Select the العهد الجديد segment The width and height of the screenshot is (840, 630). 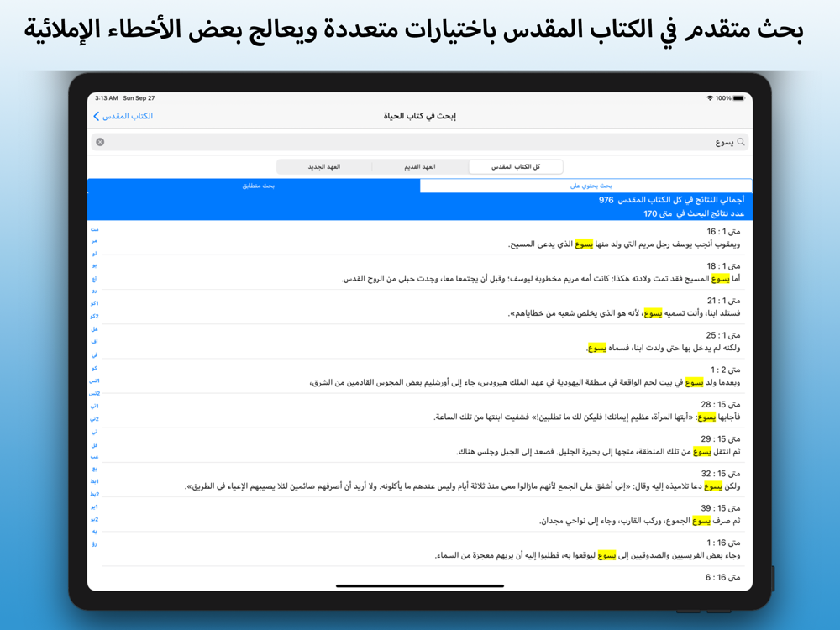pos(324,166)
